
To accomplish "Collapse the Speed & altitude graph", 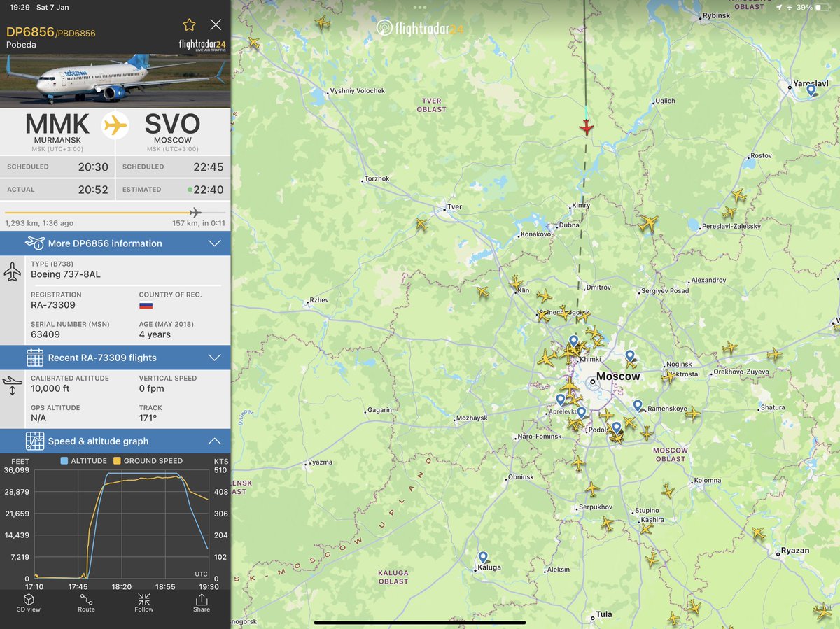I will [115, 441].
